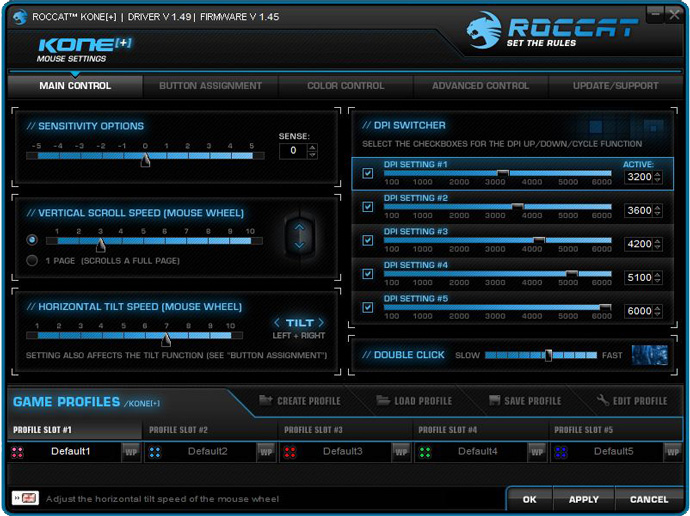The width and height of the screenshot is (690, 516).
Task: Toggle the DPI Setting #4 checkbox
Action: pos(368,274)
